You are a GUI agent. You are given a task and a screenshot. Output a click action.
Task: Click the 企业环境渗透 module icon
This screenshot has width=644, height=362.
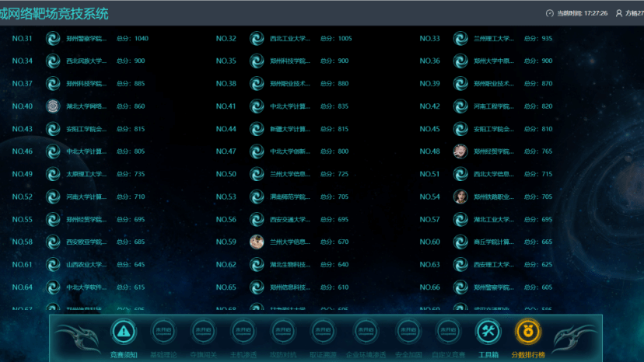click(366, 332)
